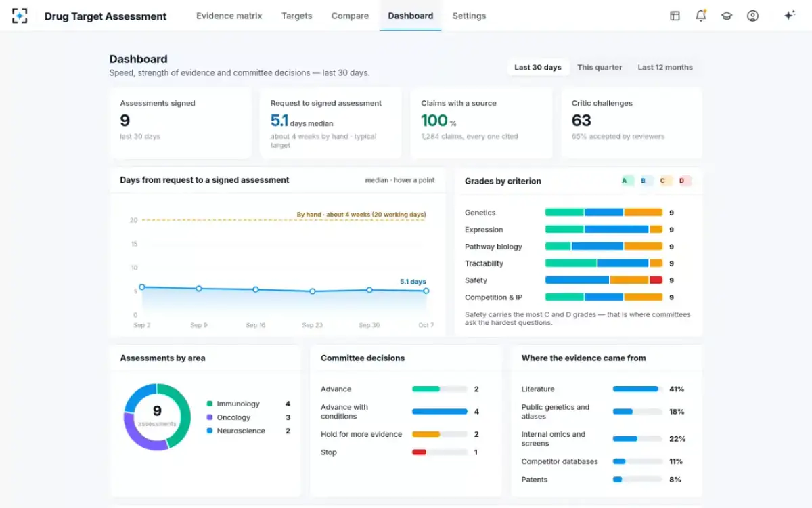Click the 'Assessments by area' heading
This screenshot has width=812, height=508.
pos(162,358)
